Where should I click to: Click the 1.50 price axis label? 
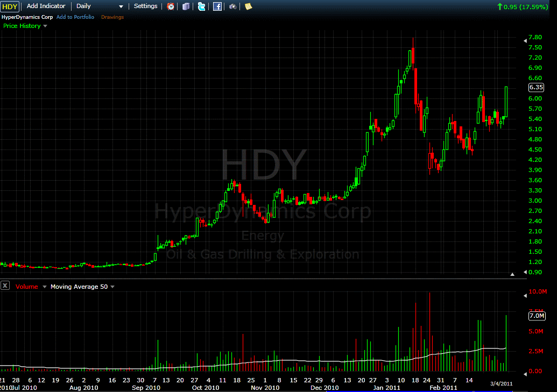click(x=535, y=252)
